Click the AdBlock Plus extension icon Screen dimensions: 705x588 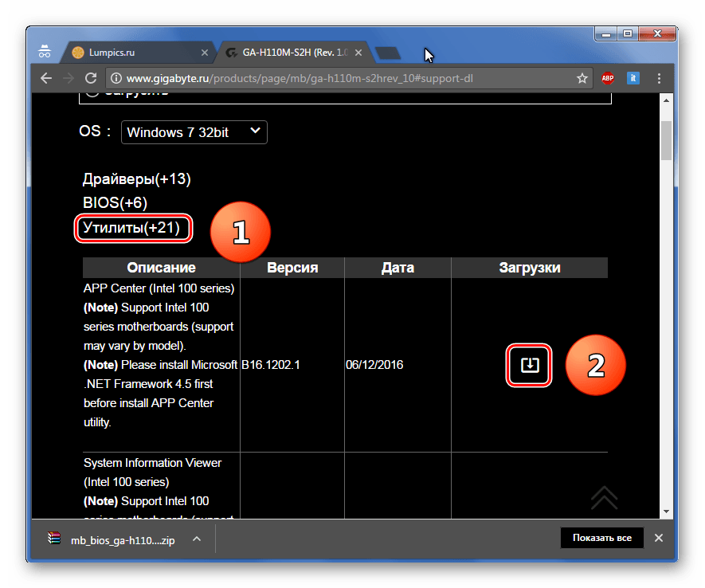[x=608, y=78]
